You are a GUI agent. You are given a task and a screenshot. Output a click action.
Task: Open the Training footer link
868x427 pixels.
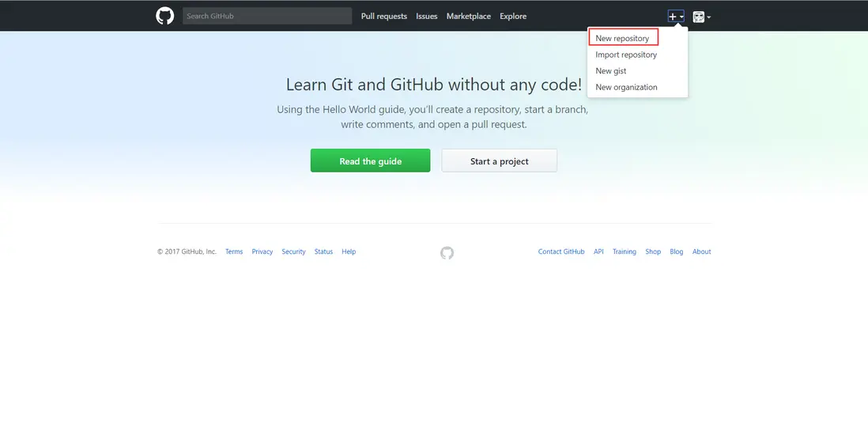tap(625, 251)
